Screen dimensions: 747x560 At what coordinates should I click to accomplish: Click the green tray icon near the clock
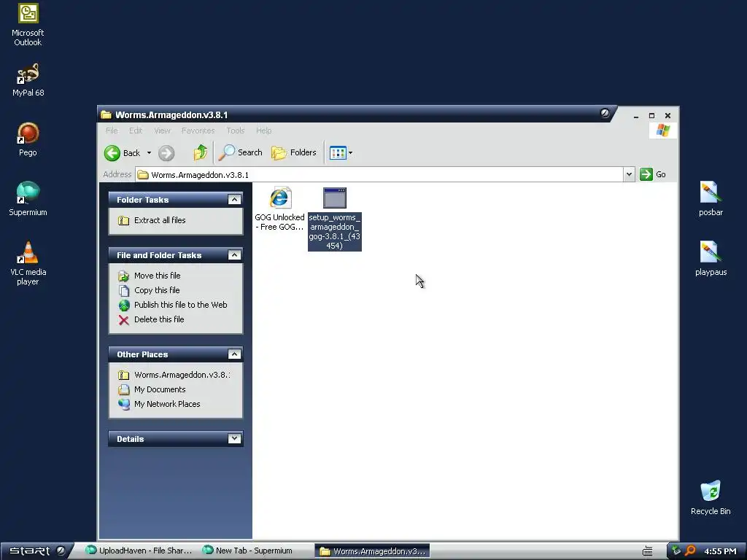(676, 551)
